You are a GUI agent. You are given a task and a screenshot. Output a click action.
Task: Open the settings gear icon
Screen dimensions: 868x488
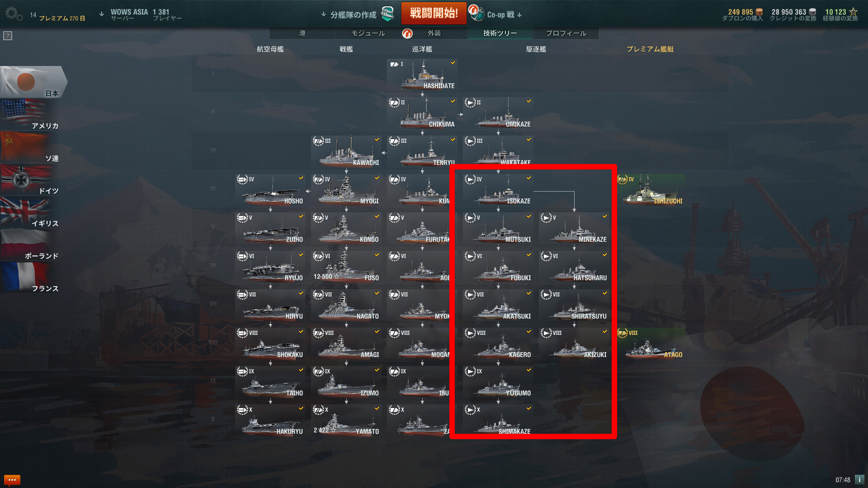(x=14, y=14)
